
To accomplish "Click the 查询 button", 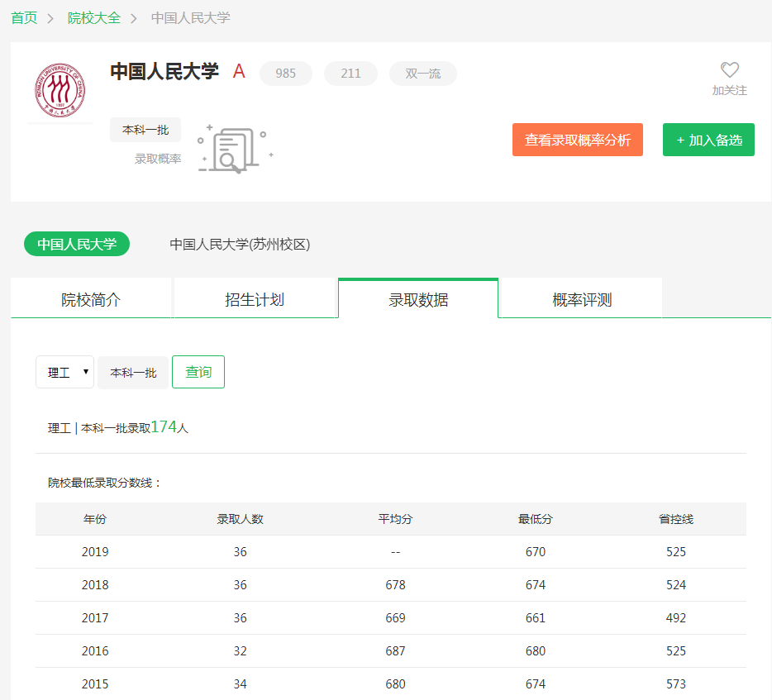I will click(x=198, y=372).
